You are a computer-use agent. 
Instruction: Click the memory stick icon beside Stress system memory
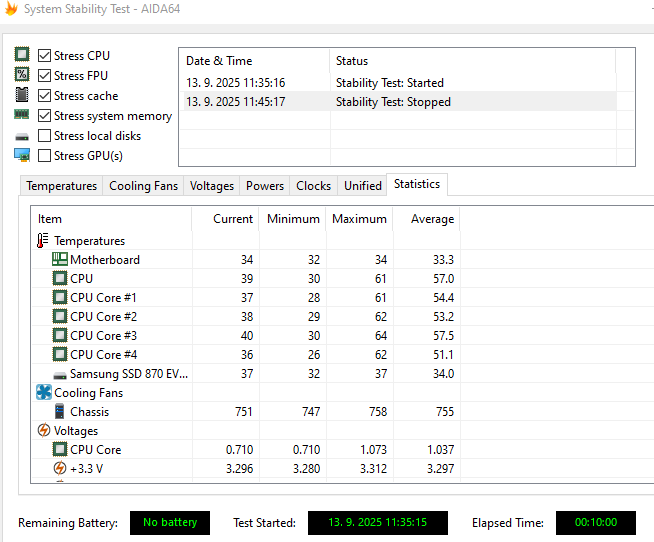[x=22, y=115]
